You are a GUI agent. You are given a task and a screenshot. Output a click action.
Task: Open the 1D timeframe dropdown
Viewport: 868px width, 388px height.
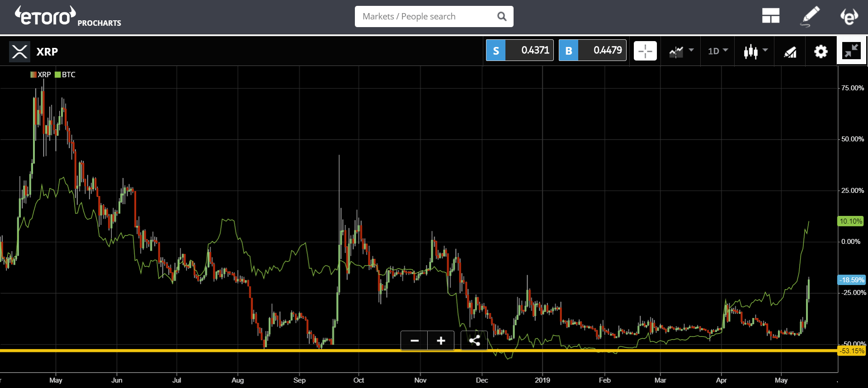tap(717, 51)
